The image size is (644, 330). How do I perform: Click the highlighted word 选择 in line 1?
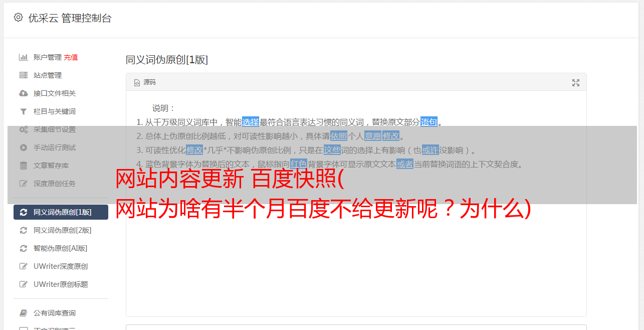click(x=251, y=122)
